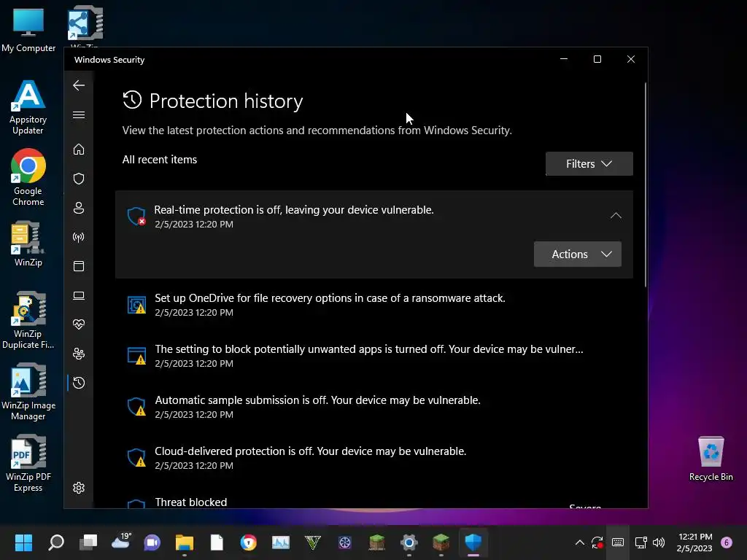747x560 pixels.
Task: Open the clock showing 12:21 PM
Action: pyautogui.click(x=694, y=542)
